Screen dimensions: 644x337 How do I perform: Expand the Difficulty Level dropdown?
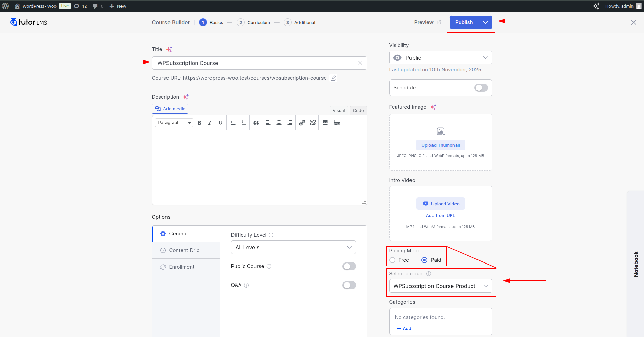tap(293, 247)
